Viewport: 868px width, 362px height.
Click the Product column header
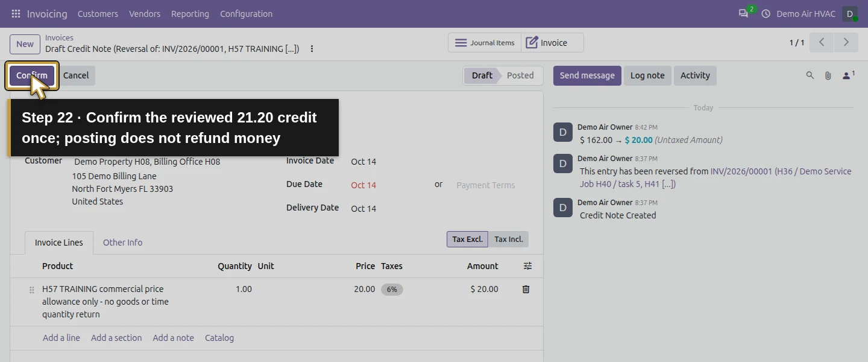(57, 266)
